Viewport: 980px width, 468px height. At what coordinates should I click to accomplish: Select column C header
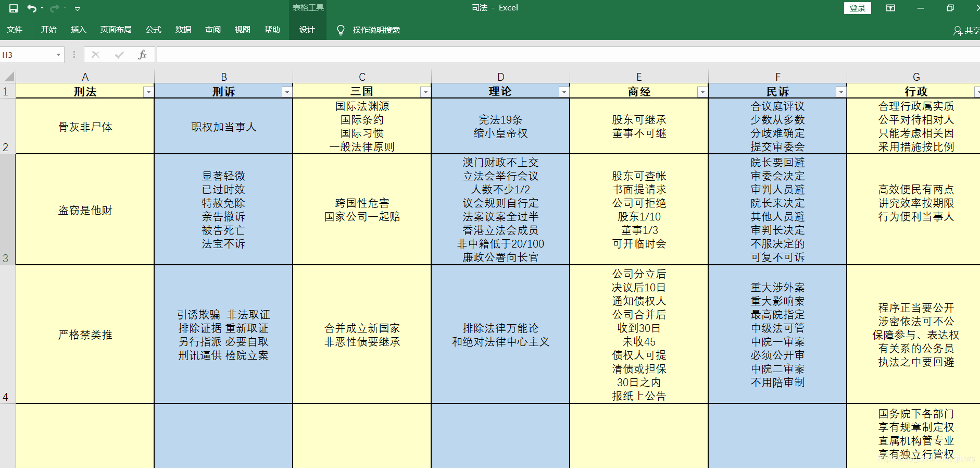pyautogui.click(x=362, y=77)
